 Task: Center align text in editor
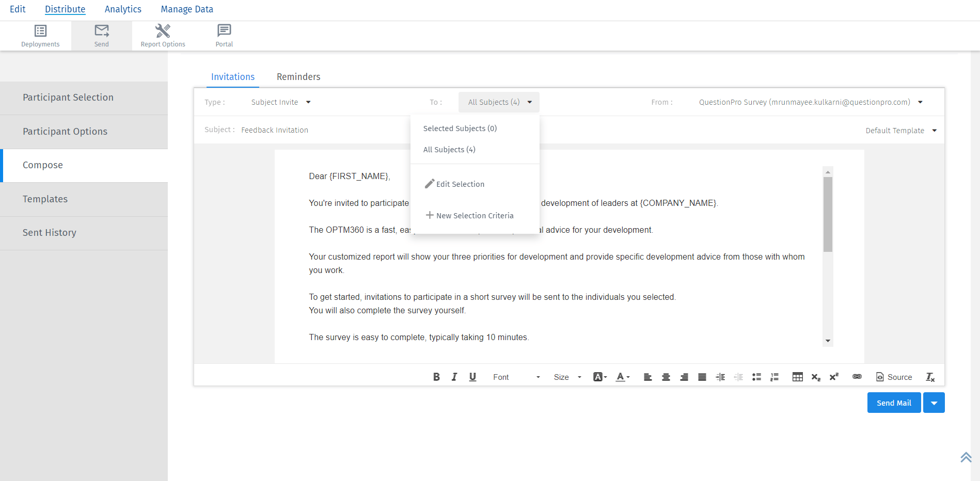coord(666,377)
